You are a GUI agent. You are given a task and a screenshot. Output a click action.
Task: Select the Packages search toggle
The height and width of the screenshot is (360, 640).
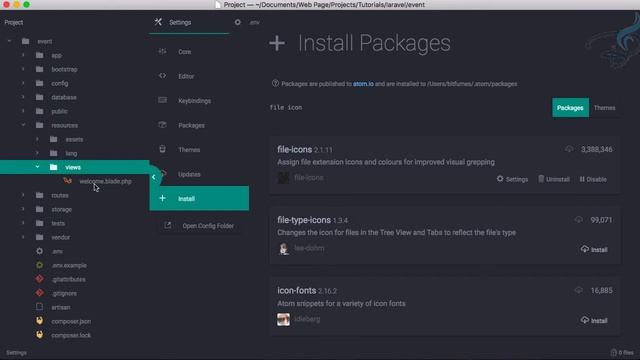coord(570,108)
